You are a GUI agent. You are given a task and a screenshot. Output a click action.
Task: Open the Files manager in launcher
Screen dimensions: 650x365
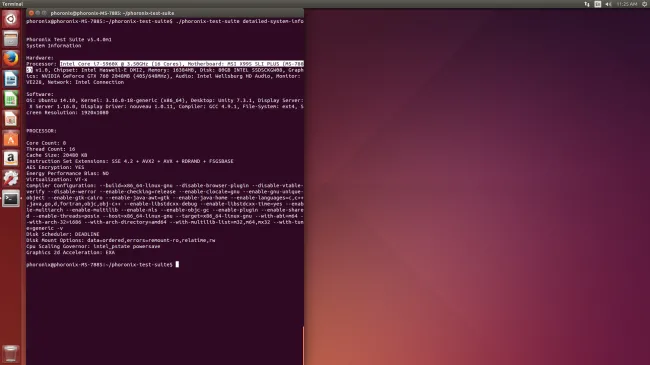click(11, 39)
